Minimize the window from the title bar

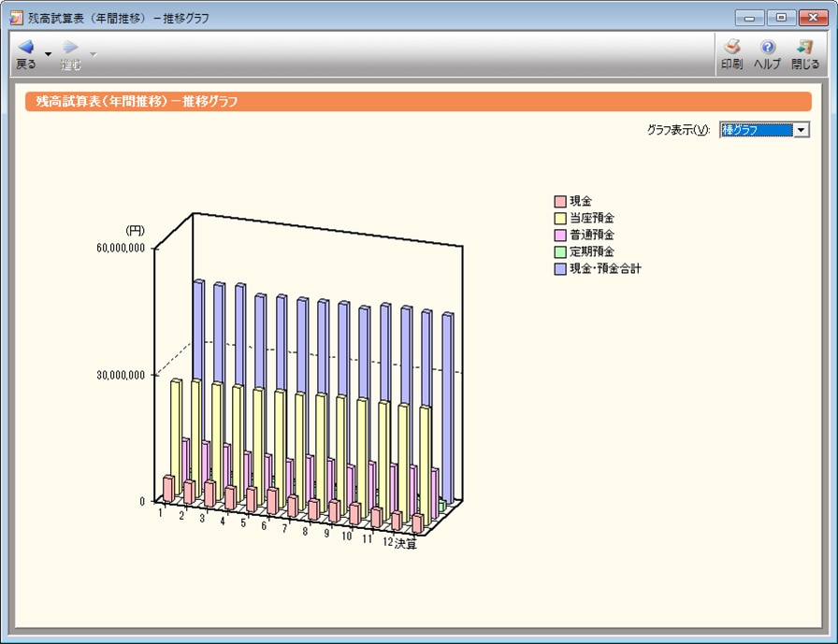point(750,18)
